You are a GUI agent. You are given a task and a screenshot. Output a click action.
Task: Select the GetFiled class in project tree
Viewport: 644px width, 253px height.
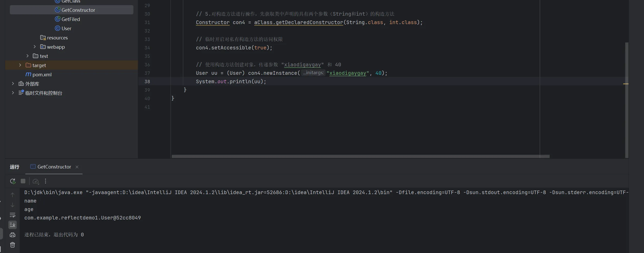[x=71, y=19]
